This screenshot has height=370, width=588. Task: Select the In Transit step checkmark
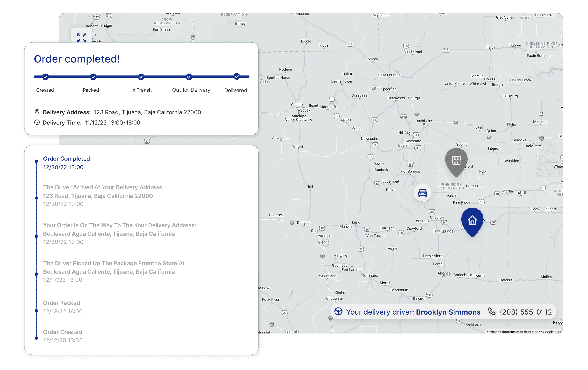(x=141, y=77)
